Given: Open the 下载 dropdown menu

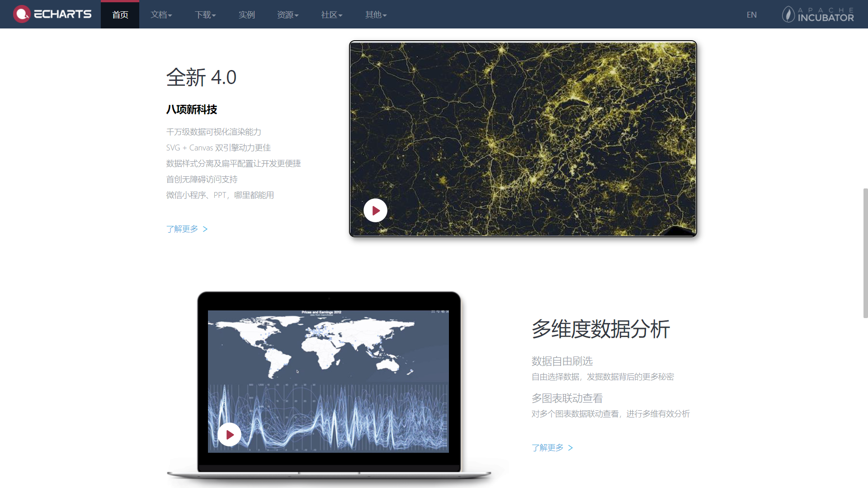Looking at the screenshot, I should coord(205,15).
